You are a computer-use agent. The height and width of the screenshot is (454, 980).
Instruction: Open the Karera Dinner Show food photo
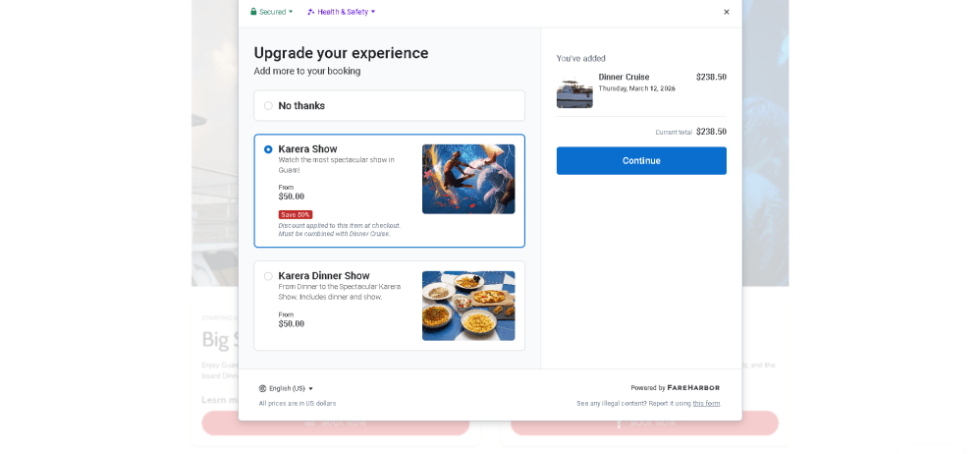click(x=468, y=306)
